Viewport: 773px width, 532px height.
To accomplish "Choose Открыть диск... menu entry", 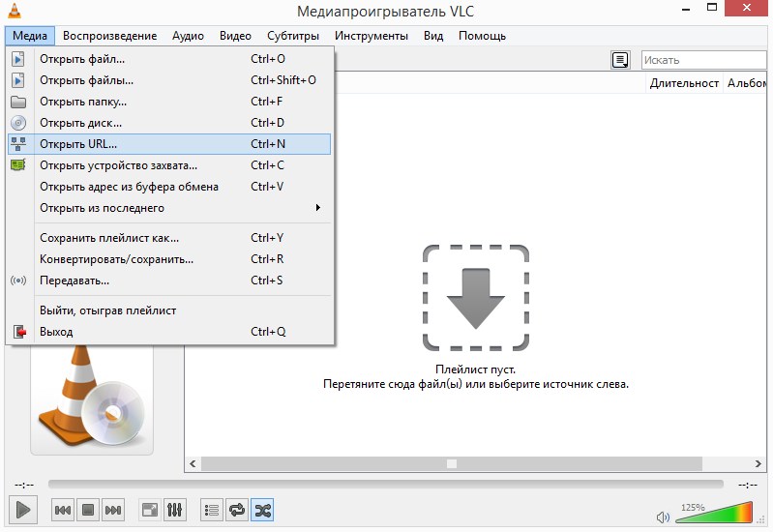I will [169, 123].
